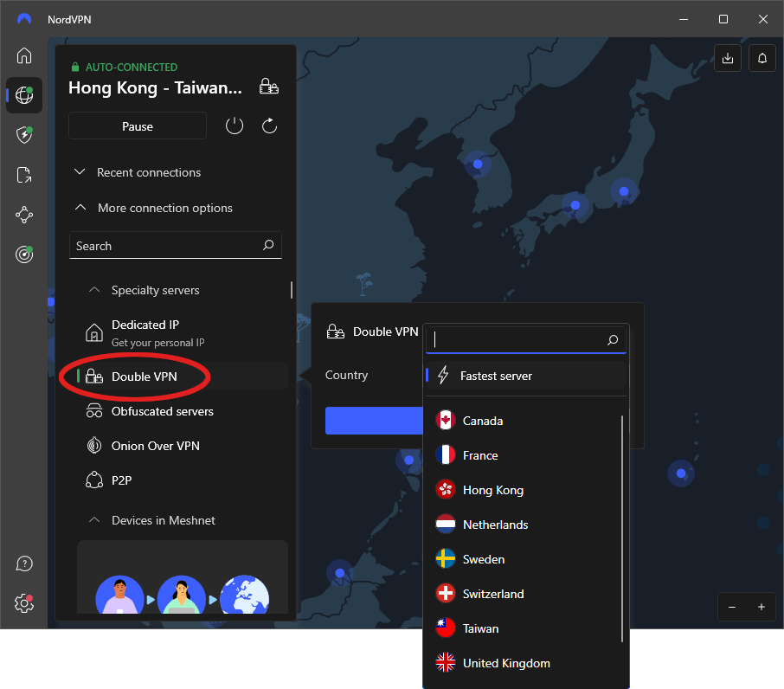Click the left panel Search field
The image size is (784, 689).
coord(175,246)
